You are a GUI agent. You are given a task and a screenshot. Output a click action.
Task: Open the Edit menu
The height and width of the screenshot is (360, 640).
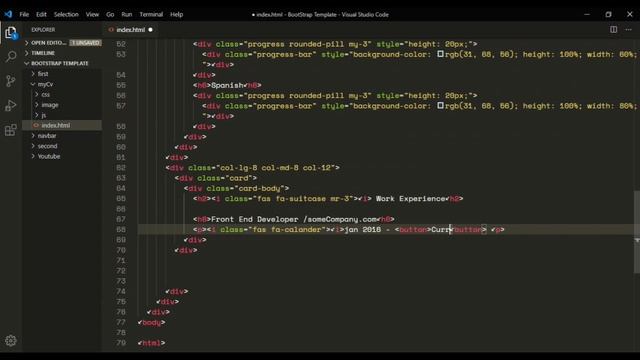pos(41,14)
